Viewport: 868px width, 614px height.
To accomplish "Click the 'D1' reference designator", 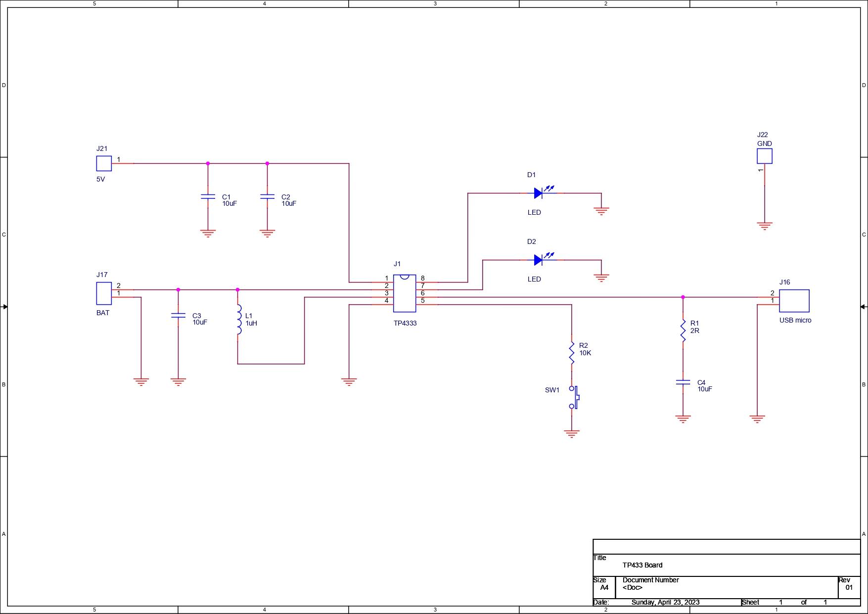I will [x=532, y=175].
